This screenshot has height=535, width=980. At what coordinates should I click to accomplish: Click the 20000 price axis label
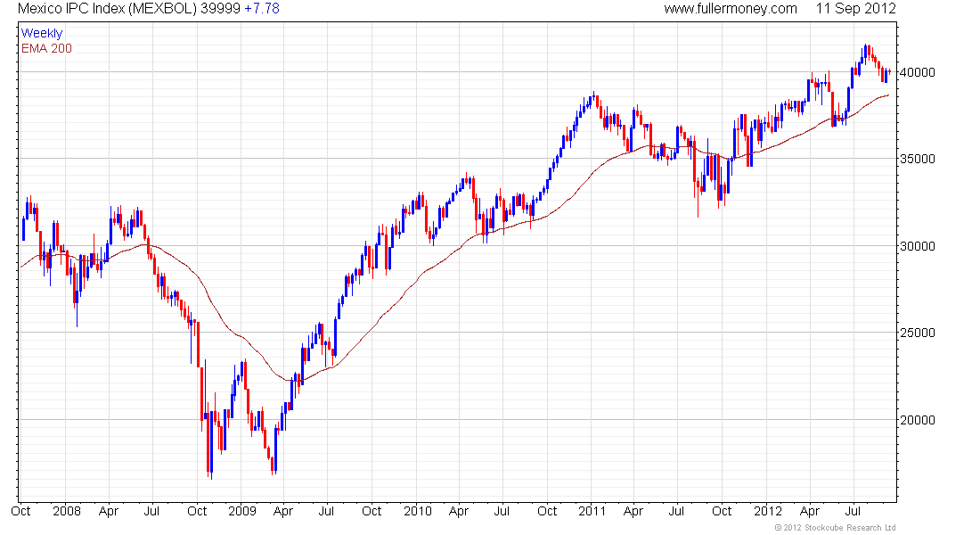918,420
